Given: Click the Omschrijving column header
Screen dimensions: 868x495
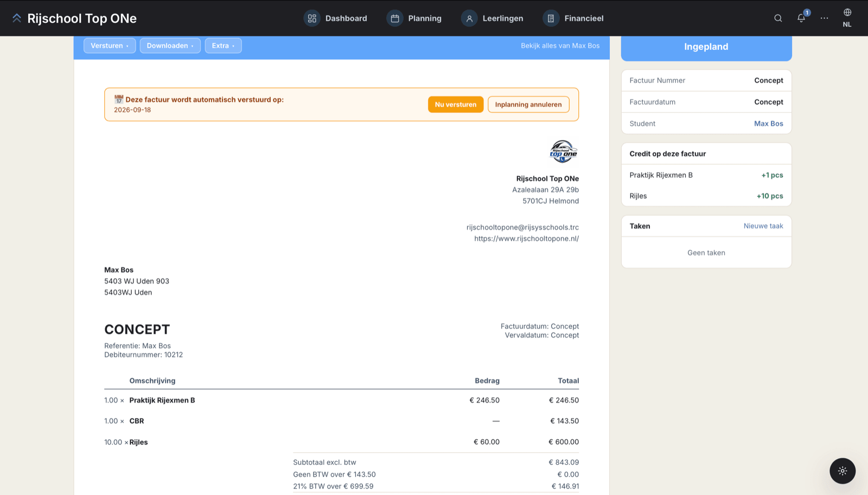Looking at the screenshot, I should click(x=152, y=381).
